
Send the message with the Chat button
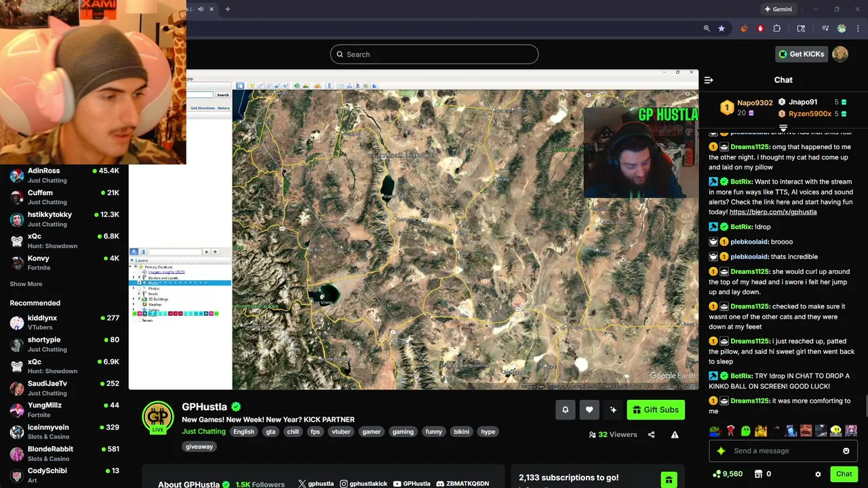(x=844, y=474)
